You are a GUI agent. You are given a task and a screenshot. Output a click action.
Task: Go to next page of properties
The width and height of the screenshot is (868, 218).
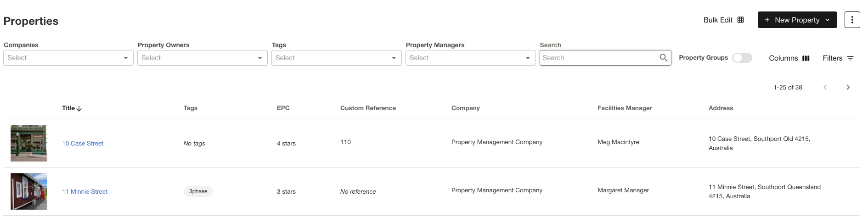click(848, 87)
